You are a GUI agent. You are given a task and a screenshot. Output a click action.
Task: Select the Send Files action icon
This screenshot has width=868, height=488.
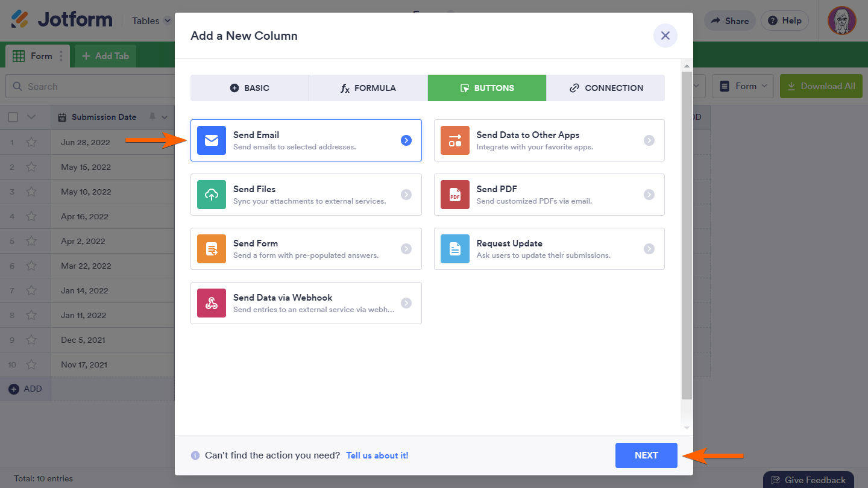[211, 194]
